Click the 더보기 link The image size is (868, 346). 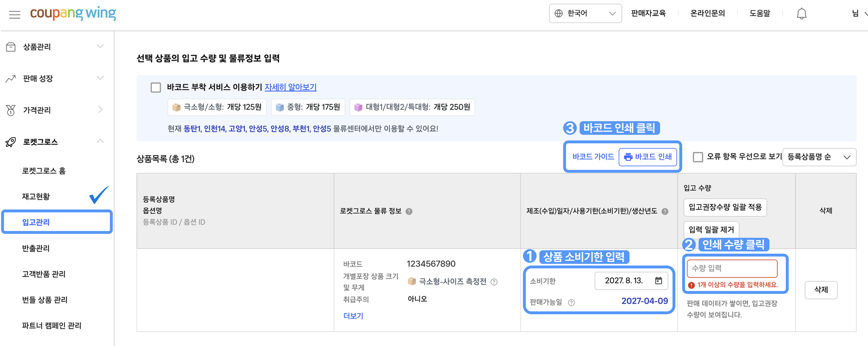pyautogui.click(x=353, y=316)
